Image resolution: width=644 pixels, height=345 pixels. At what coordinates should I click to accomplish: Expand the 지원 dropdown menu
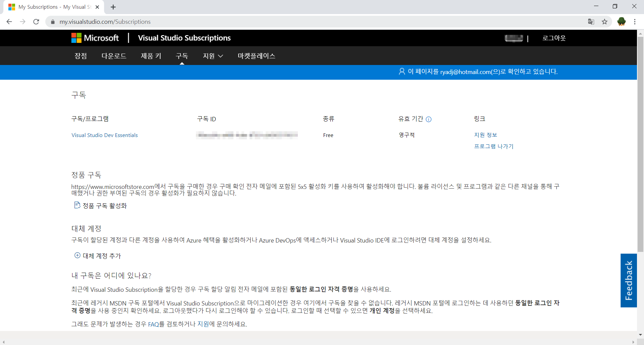tap(213, 56)
